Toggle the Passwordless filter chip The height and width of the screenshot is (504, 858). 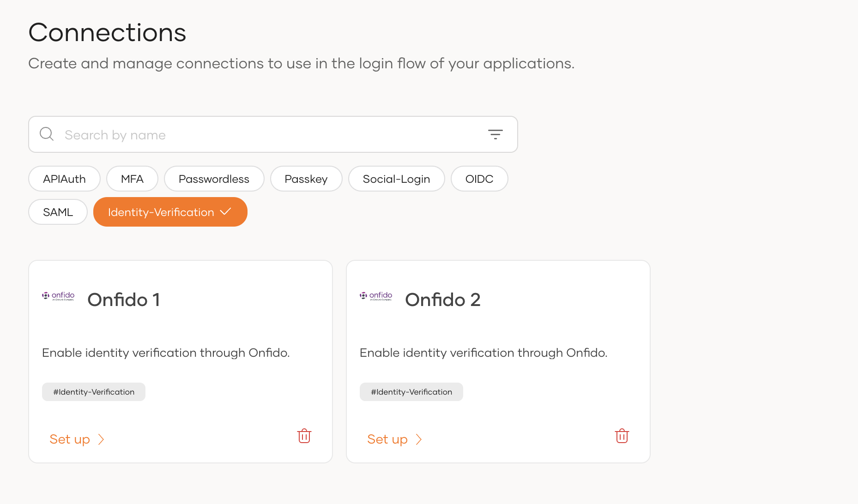pyautogui.click(x=214, y=179)
